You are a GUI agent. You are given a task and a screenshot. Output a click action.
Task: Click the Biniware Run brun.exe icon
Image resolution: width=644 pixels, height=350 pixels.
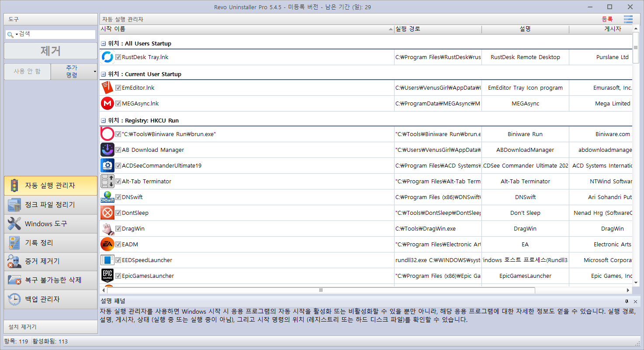point(107,134)
